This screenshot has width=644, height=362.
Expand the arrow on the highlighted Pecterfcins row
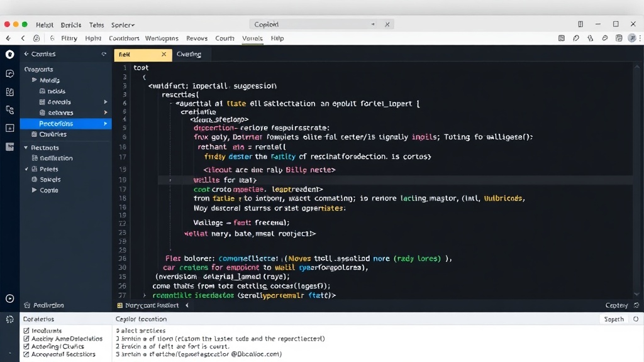[x=106, y=124]
